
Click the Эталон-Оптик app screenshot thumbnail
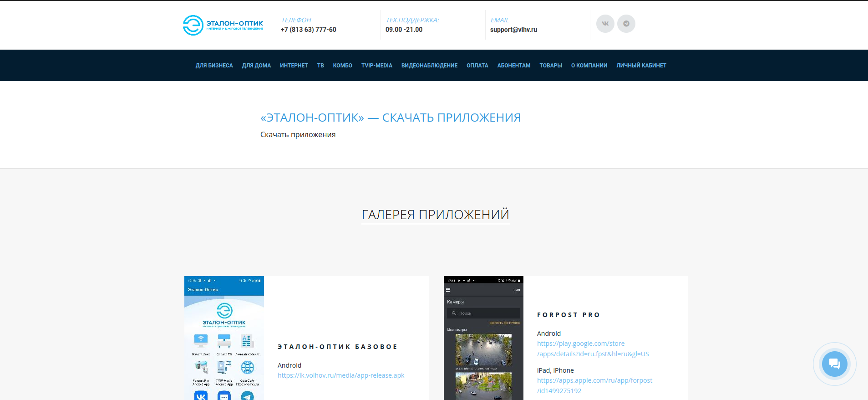click(x=224, y=338)
